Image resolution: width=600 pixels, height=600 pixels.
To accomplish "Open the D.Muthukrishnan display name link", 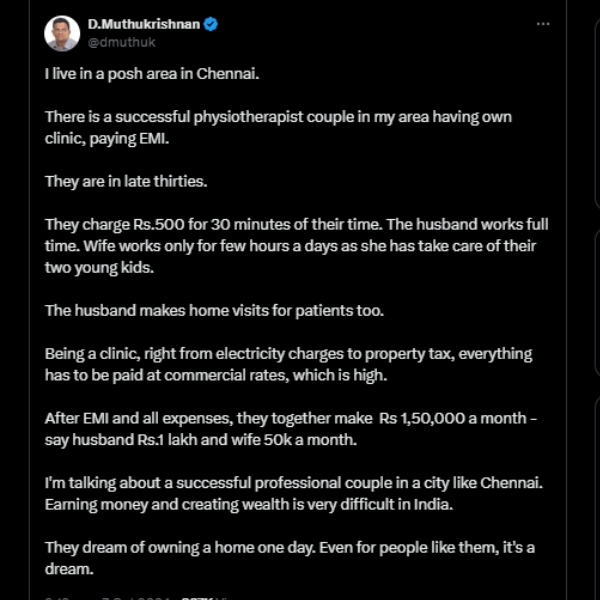I will coord(143,24).
